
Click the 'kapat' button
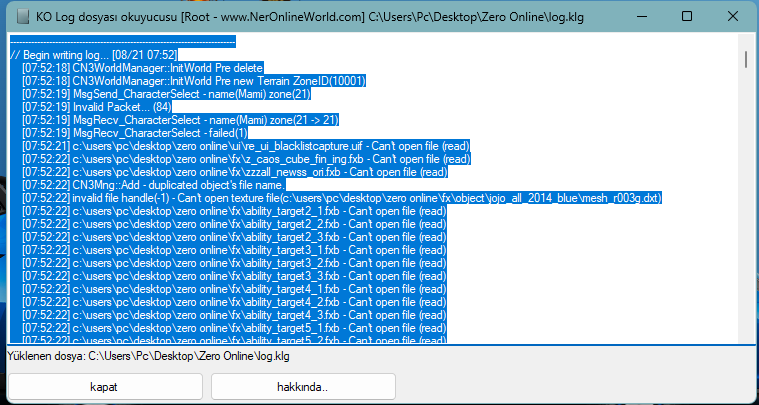104,387
